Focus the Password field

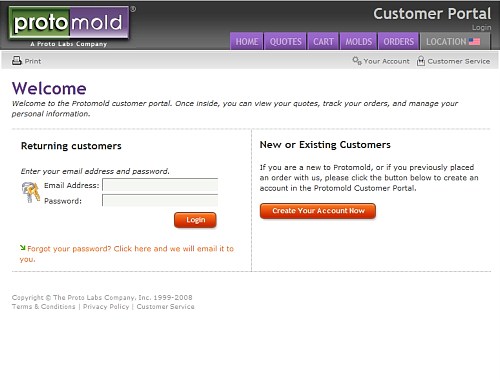160,200
